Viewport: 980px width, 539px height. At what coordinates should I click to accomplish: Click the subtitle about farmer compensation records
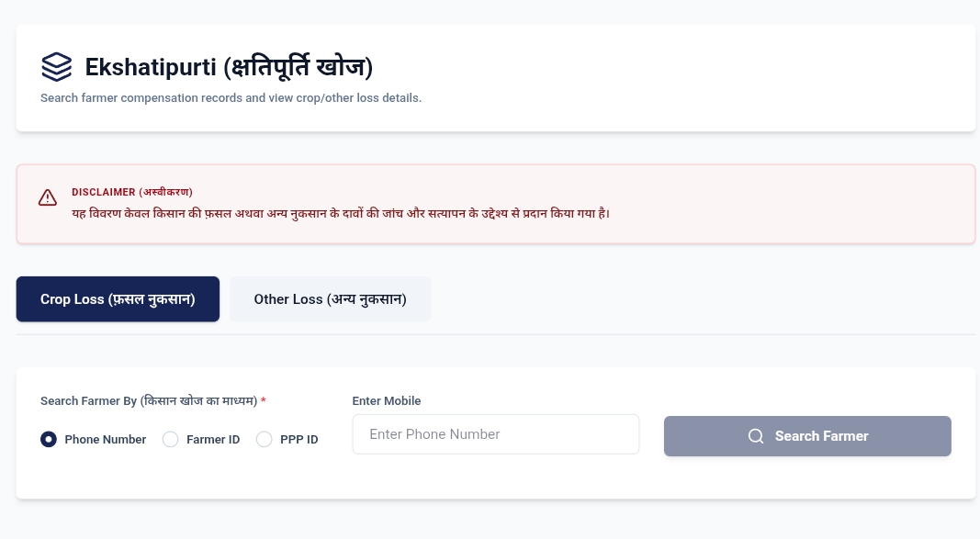click(x=231, y=98)
